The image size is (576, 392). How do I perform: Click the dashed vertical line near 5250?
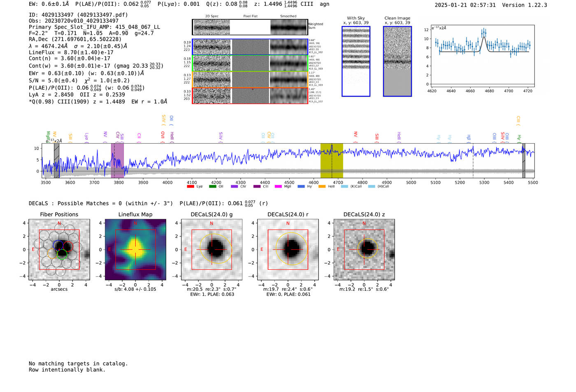tap(473, 160)
